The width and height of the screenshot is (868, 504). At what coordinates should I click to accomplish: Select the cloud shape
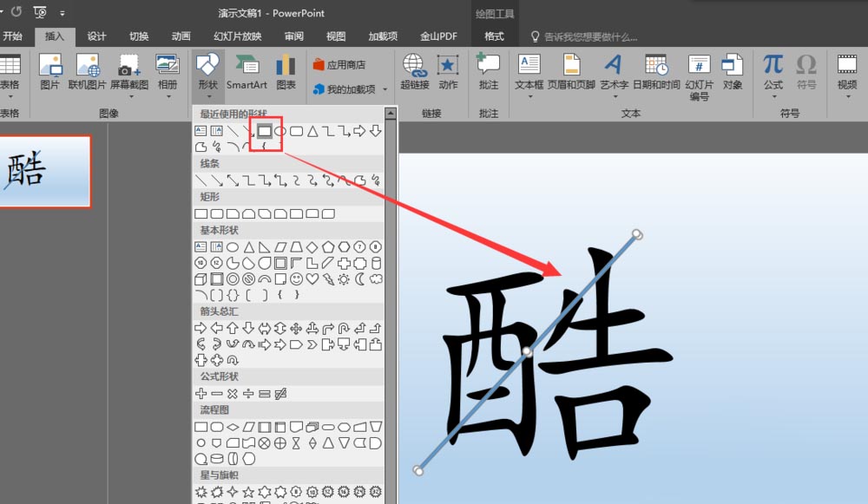point(376,278)
